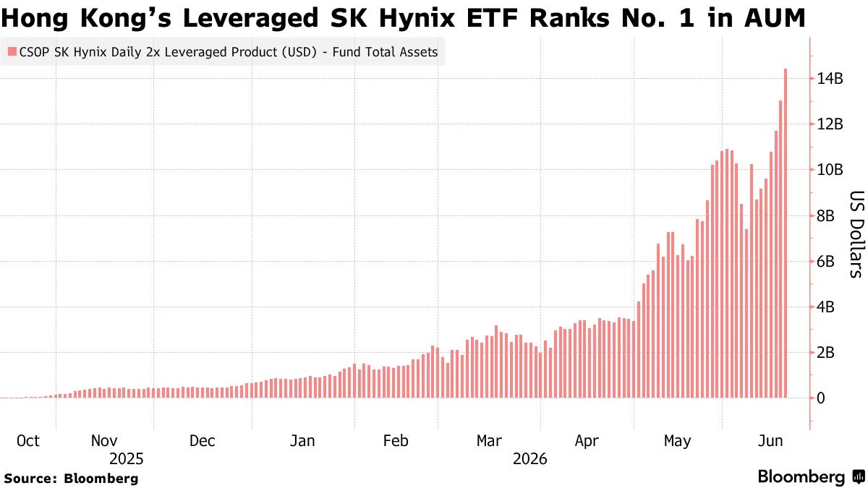Click the 14B y-axis label
Viewport: 868px width, 488px height.
[830, 79]
